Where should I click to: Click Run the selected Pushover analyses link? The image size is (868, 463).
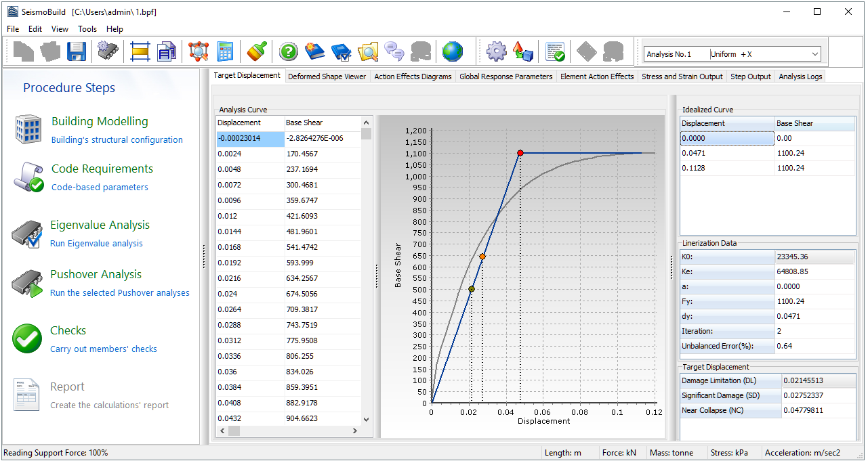point(120,293)
